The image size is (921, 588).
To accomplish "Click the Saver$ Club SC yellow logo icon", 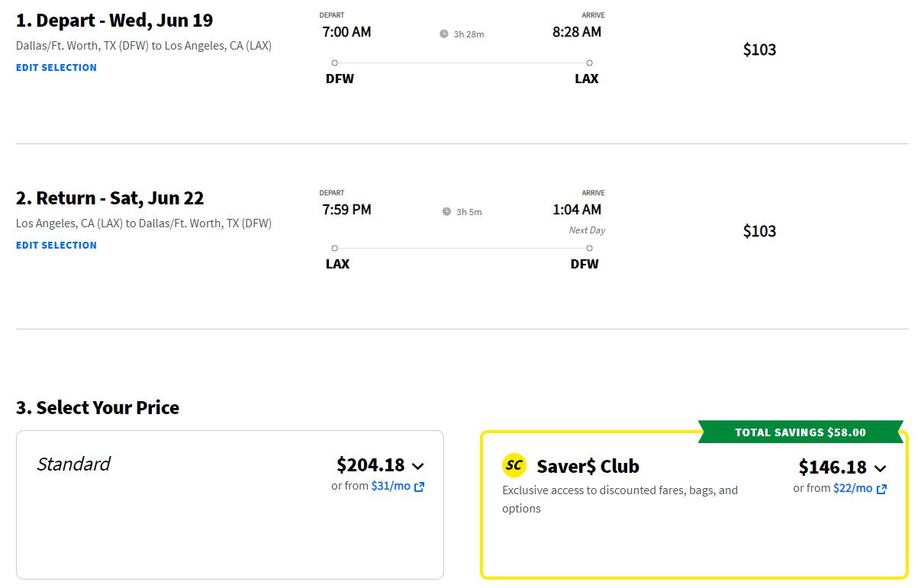I will [514, 465].
